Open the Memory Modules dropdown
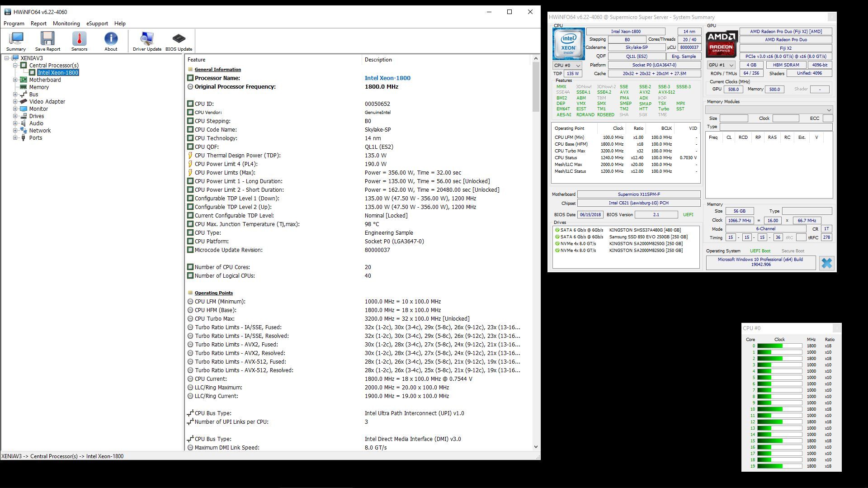This screenshot has height=488, width=868. click(x=769, y=110)
